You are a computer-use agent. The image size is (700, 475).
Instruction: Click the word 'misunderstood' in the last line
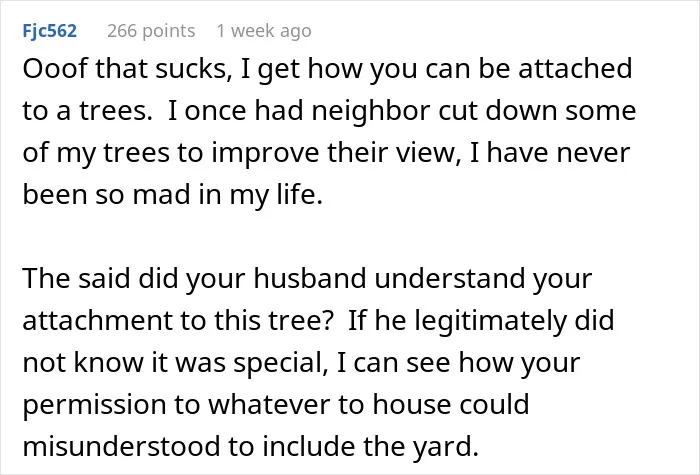[x=121, y=446]
